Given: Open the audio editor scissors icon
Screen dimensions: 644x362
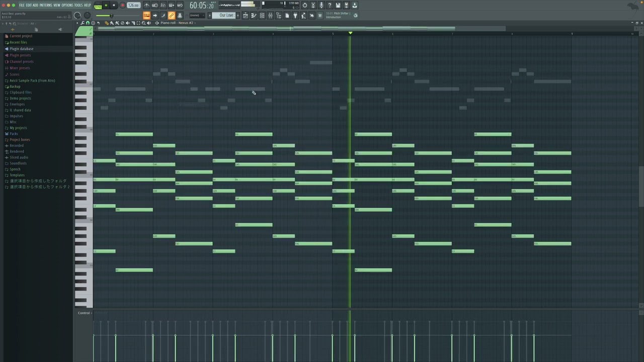Looking at the screenshot, I should point(313,5).
